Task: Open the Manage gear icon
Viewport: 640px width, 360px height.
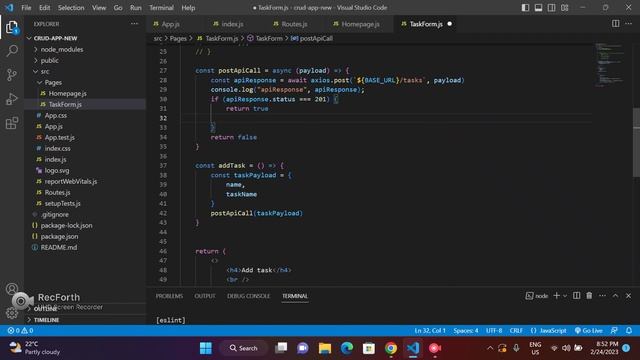Action: tap(12, 313)
